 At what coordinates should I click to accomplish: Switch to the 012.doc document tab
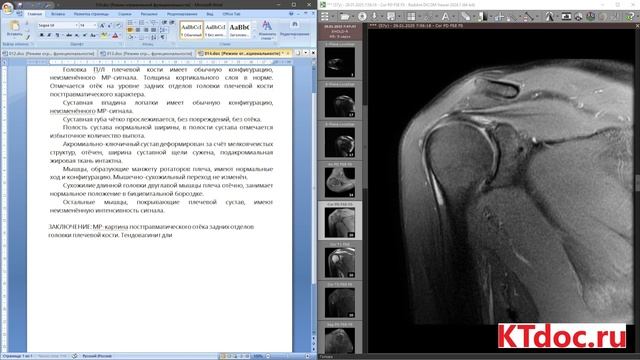tap(49, 53)
